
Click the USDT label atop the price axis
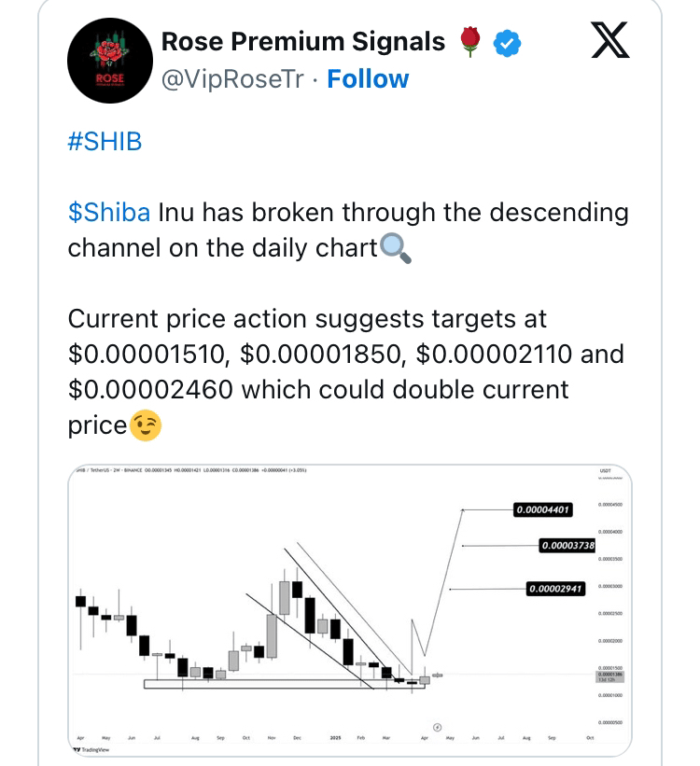605,473
